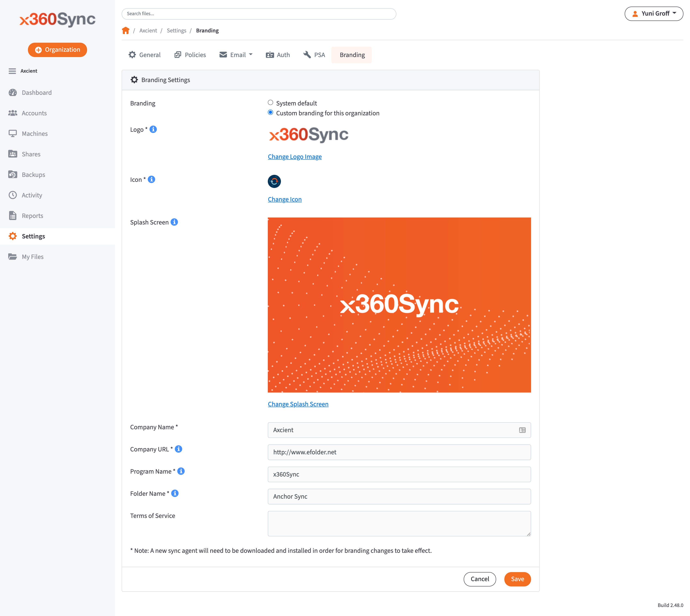The image size is (690, 616).
Task: Open Machines in the sidebar
Action: [34, 134]
